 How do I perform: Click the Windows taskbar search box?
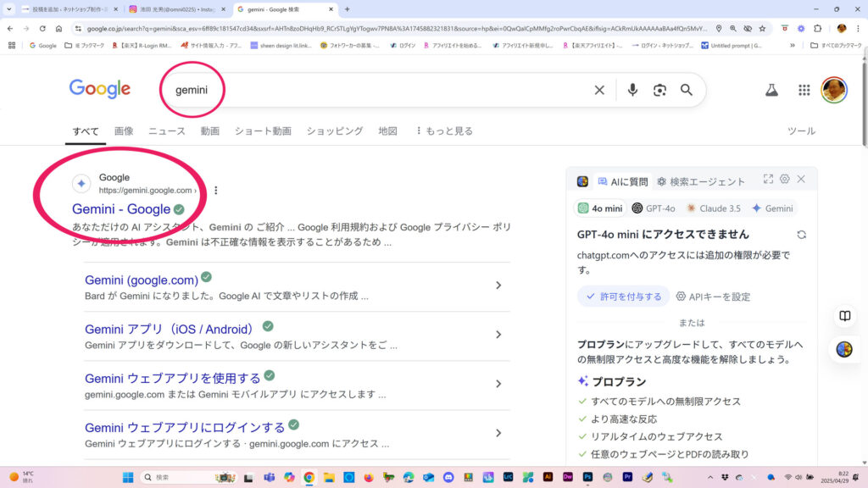(188, 477)
